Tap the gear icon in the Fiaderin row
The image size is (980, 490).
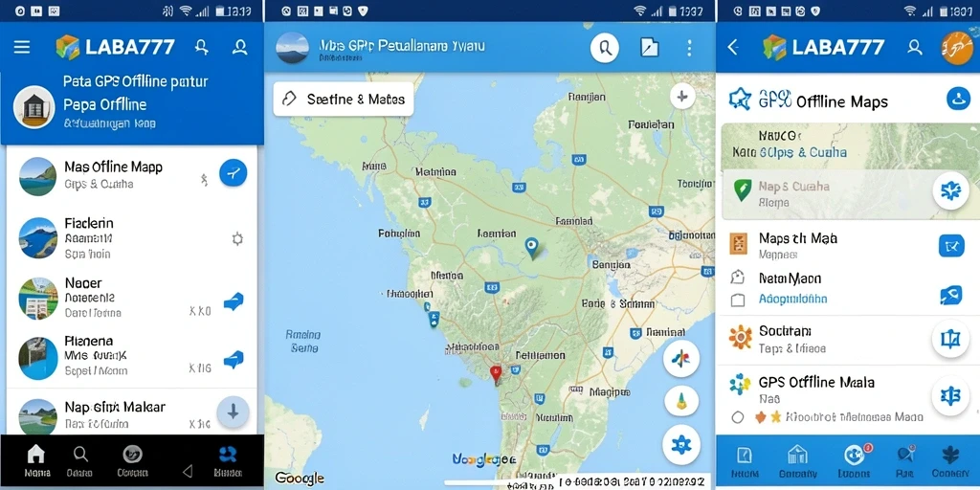coord(237,238)
